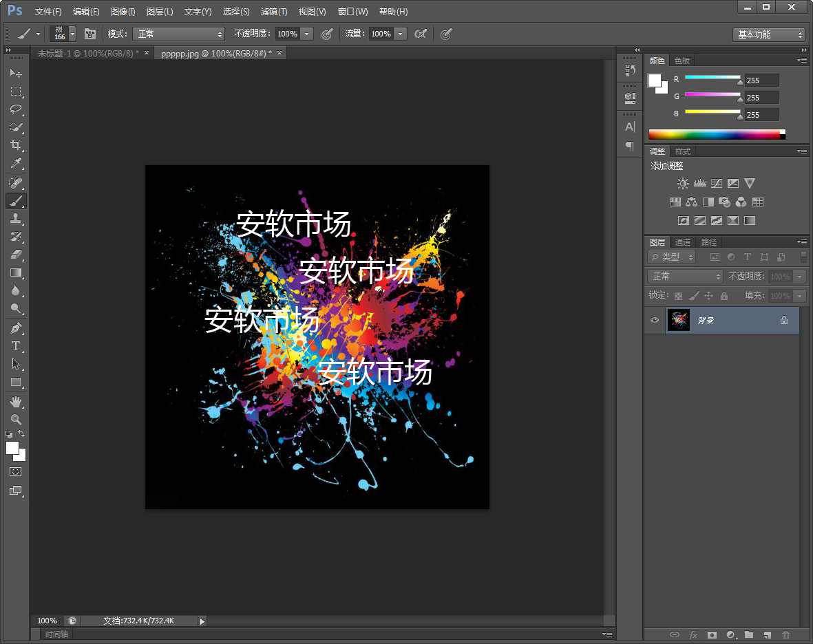Enable airbrush build-up effects
The image size is (813, 644).
[x=421, y=34]
